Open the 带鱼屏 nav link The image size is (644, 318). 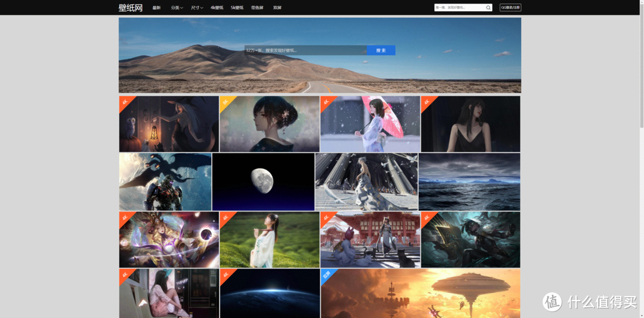click(x=257, y=8)
